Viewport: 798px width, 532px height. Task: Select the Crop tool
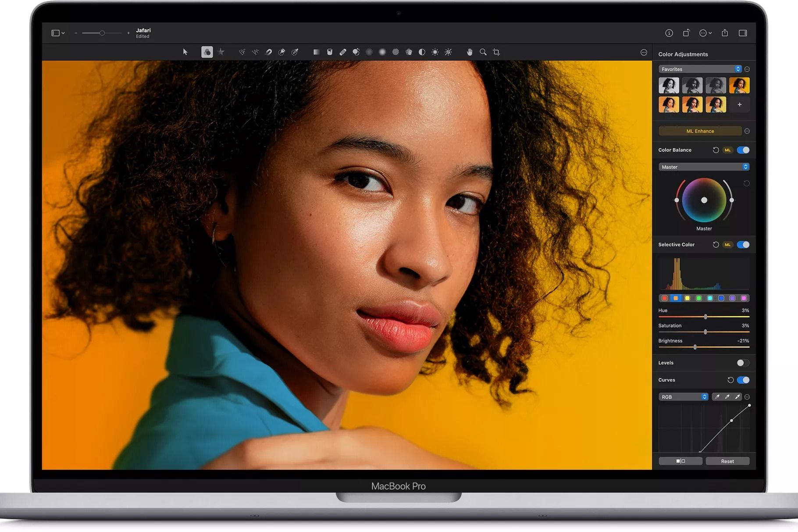coord(496,52)
